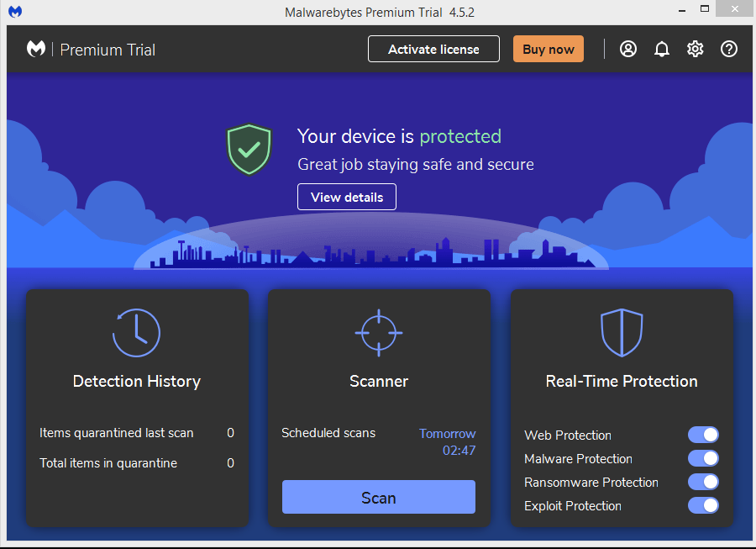Screen dimensions: 756x549
Task: Click the Malwarebytes title bar app icon
Action: point(14,12)
